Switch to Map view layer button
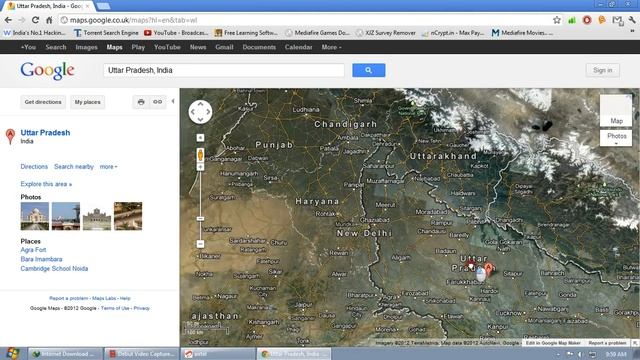 (616, 110)
